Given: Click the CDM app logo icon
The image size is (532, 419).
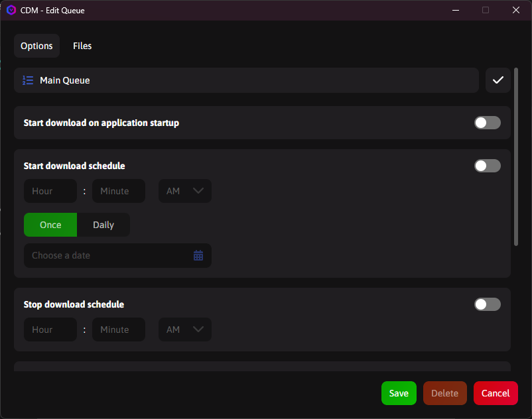Looking at the screenshot, I should click(11, 10).
